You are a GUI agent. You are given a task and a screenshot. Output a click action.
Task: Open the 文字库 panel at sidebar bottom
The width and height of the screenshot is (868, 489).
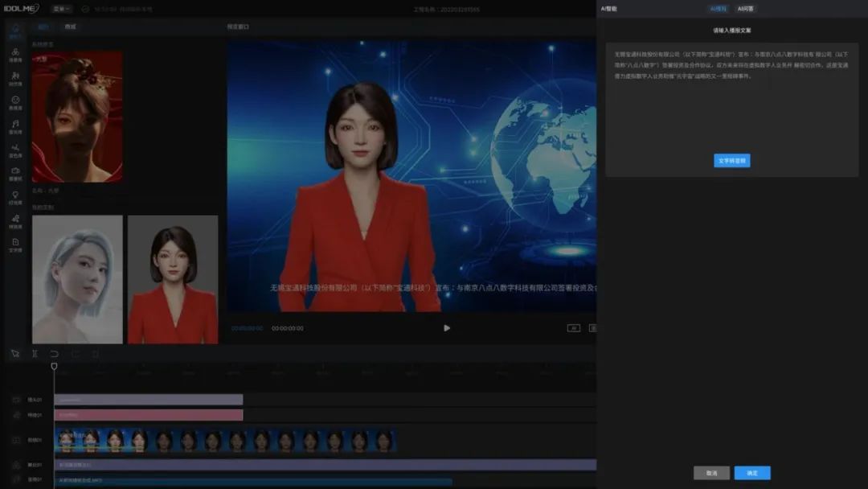(14, 240)
